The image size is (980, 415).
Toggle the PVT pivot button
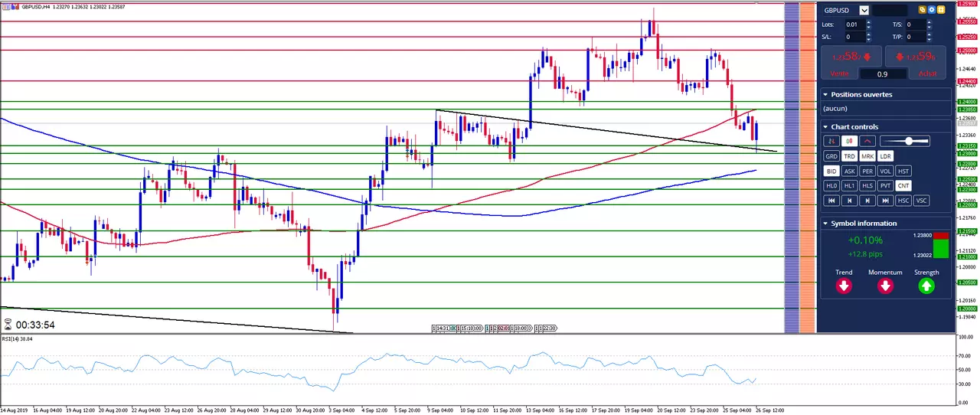[x=886, y=186]
